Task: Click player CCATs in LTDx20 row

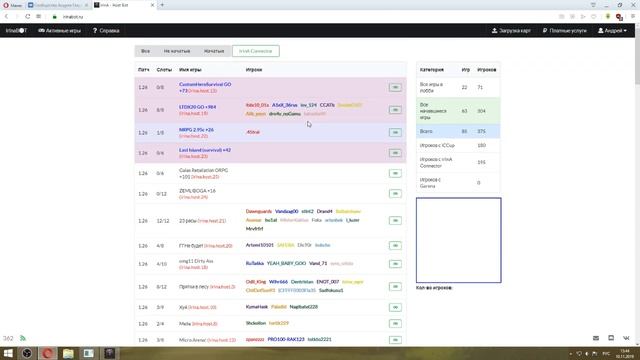Action: (327, 105)
